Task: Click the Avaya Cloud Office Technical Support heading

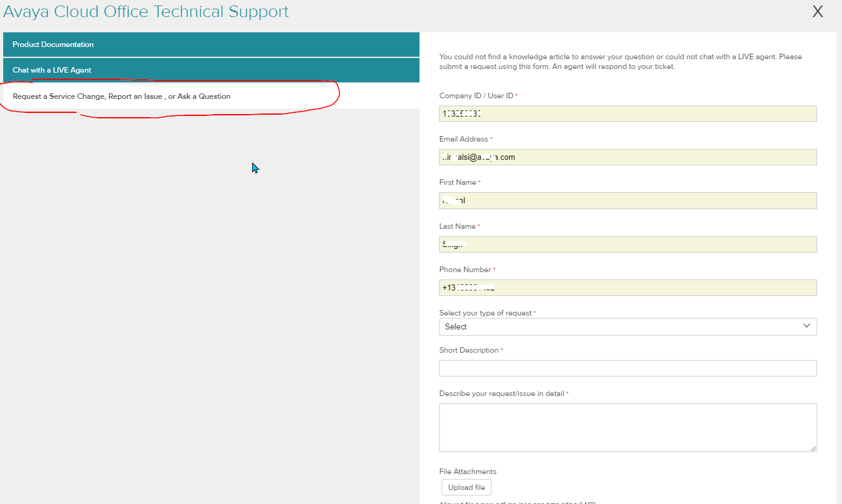Action: point(146,12)
